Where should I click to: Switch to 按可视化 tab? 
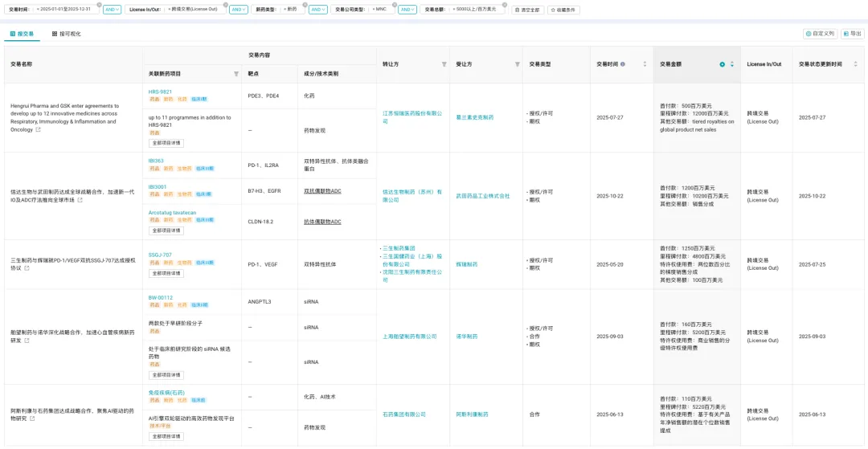[x=66, y=34]
